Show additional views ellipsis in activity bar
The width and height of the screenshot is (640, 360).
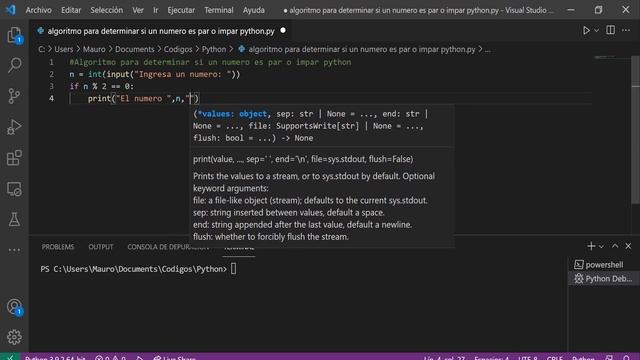point(14,250)
